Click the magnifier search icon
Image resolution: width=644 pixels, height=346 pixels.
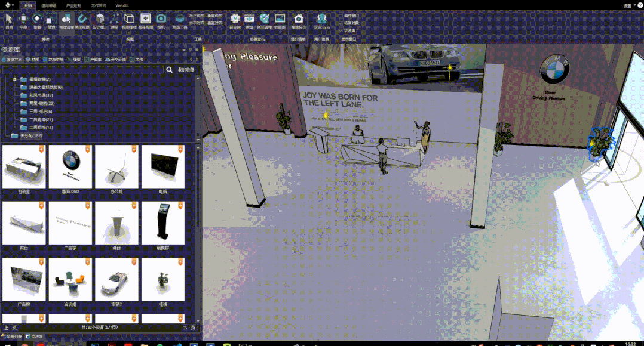coord(169,70)
